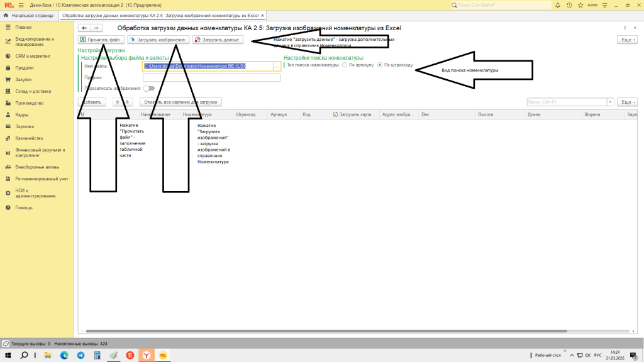
Task: Click the Зарплата icon
Action: [8, 126]
